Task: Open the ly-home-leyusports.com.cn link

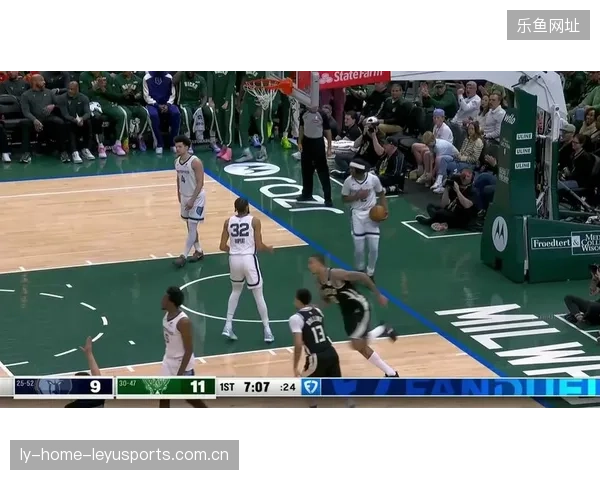Action: (124, 455)
